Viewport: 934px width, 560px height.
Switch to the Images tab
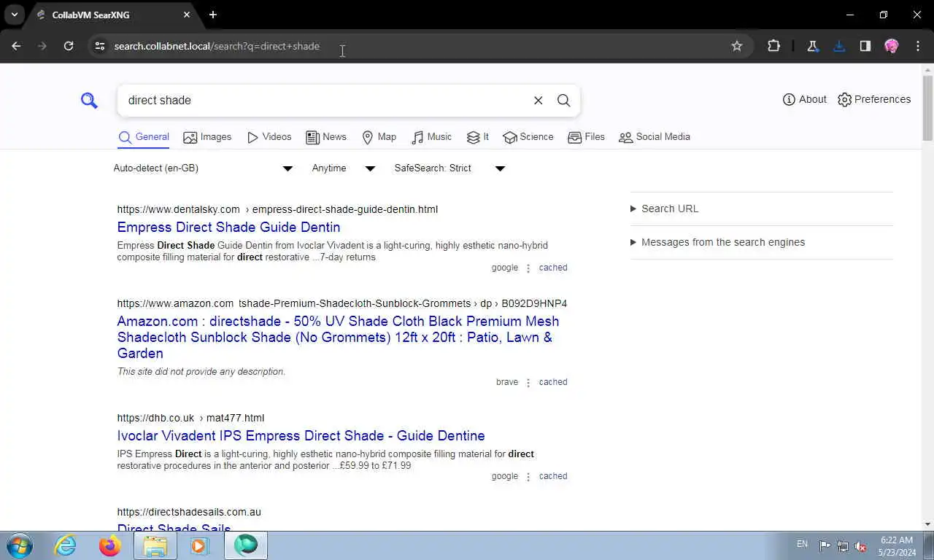207,137
